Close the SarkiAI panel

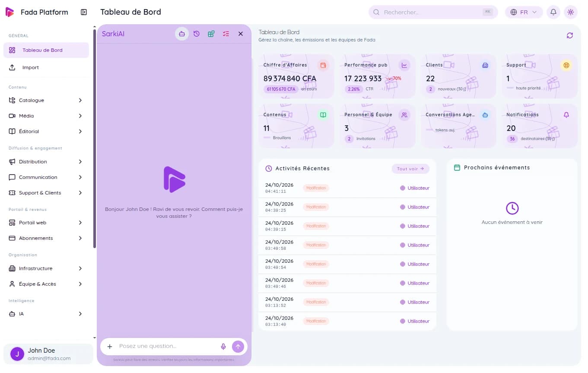click(x=241, y=34)
